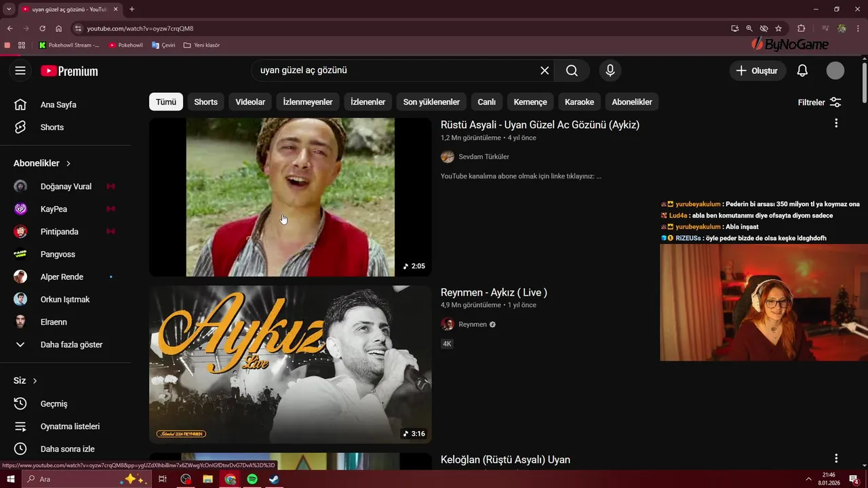
Task: Start voice search with the microphone icon
Action: 610,70
